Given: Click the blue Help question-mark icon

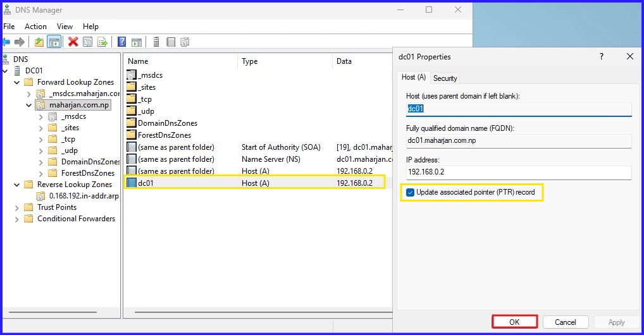Looking at the screenshot, I should pyautogui.click(x=121, y=42).
